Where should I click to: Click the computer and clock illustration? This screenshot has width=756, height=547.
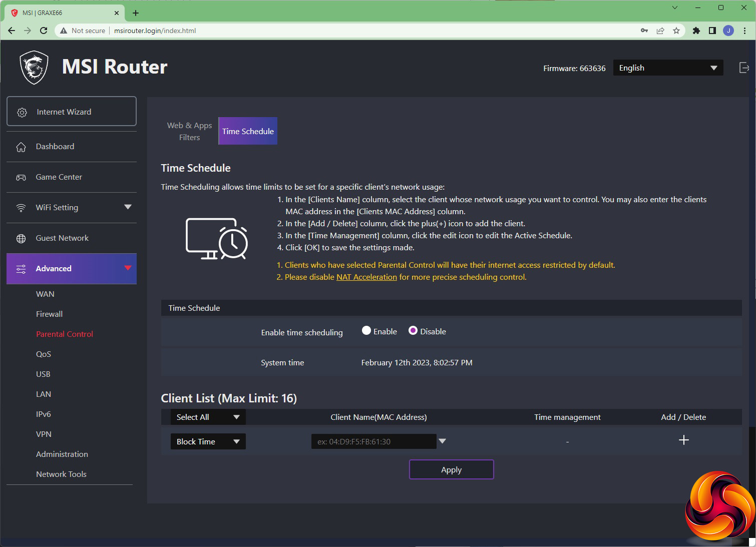[217, 238]
